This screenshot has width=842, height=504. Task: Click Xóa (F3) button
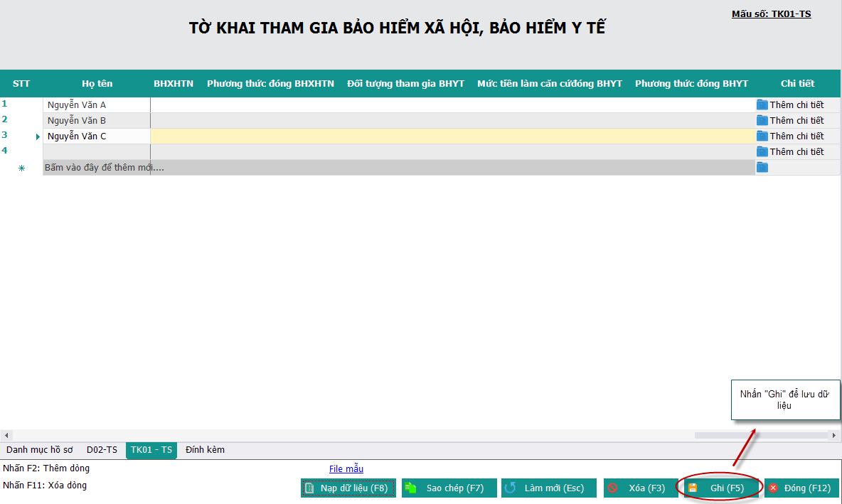(x=641, y=488)
